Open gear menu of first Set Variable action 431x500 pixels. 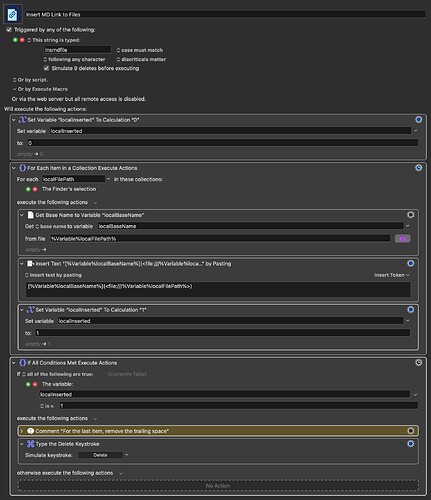pos(418,119)
